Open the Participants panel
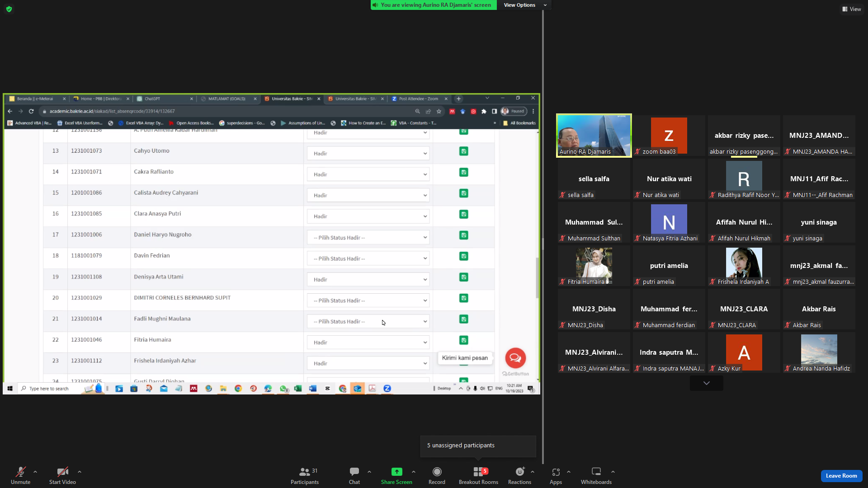This screenshot has height=488, width=868. (x=305, y=475)
